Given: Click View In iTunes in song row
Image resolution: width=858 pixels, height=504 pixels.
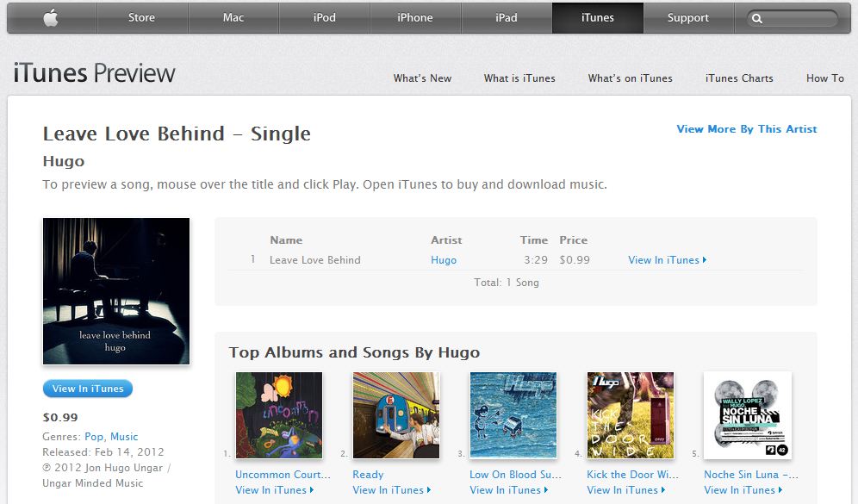Looking at the screenshot, I should [667, 260].
